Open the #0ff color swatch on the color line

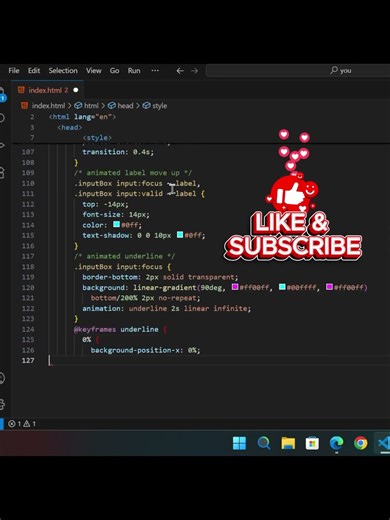[116, 224]
